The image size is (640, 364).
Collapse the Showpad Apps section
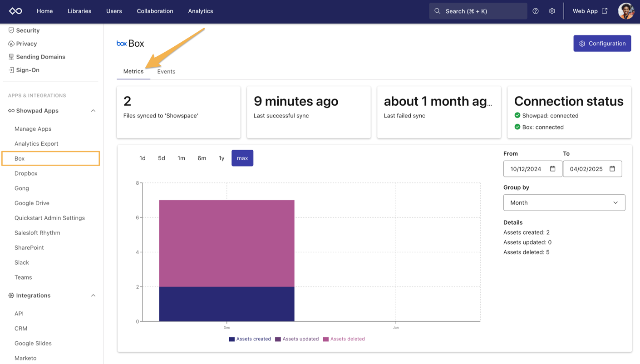click(x=93, y=110)
